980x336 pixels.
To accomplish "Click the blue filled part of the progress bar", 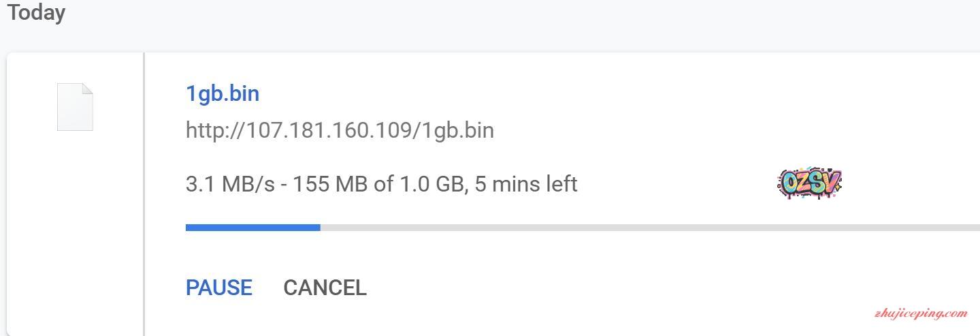I will 252,228.
